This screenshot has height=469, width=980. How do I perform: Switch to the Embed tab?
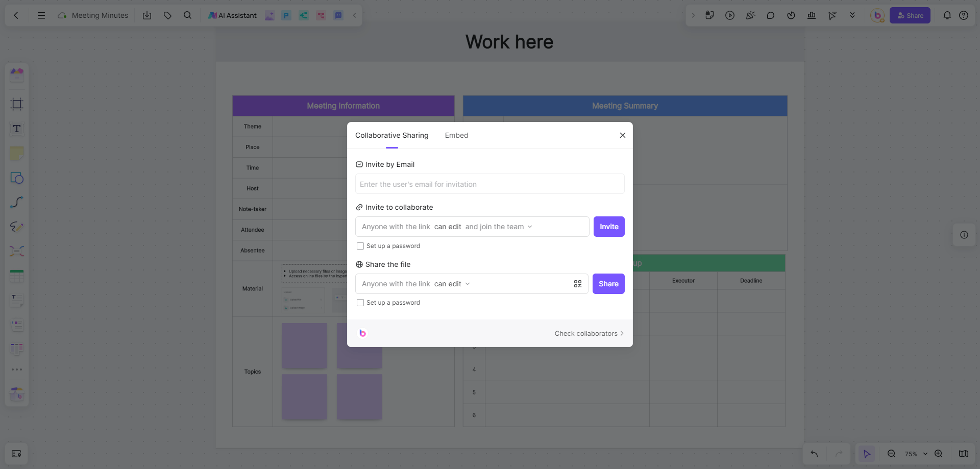click(456, 135)
